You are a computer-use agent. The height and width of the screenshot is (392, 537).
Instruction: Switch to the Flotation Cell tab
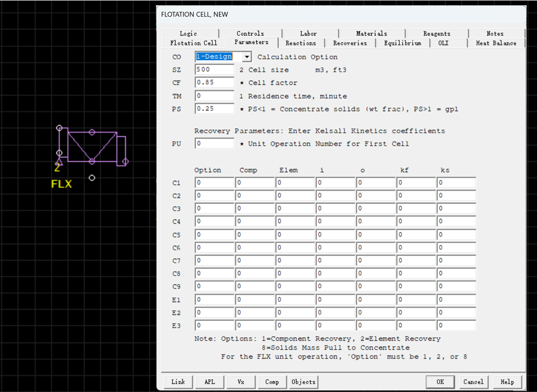[194, 43]
